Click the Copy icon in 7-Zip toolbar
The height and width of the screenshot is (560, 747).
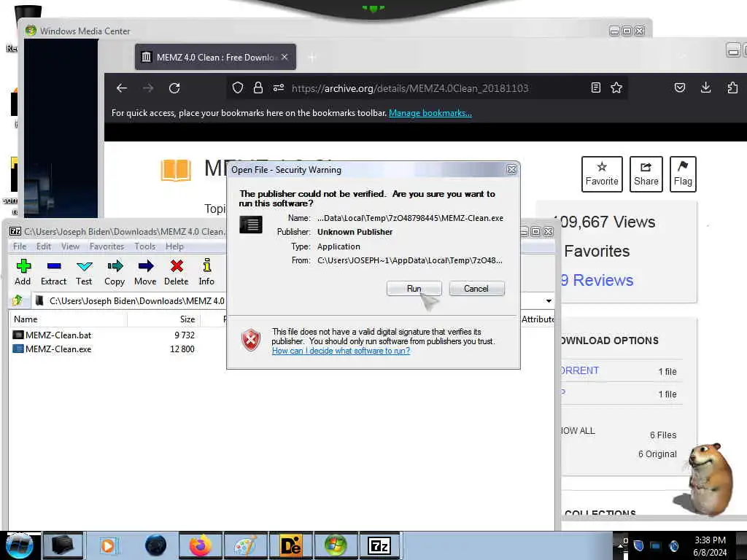pyautogui.click(x=115, y=273)
